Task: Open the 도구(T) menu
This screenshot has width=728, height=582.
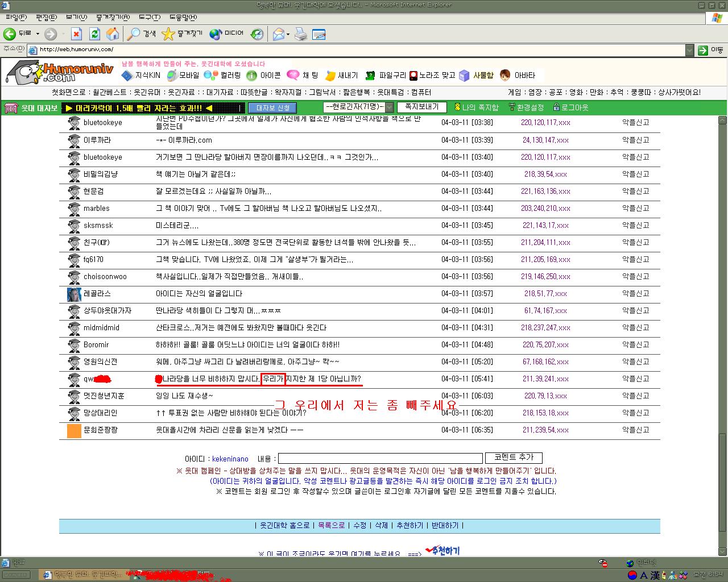Action: (149, 17)
